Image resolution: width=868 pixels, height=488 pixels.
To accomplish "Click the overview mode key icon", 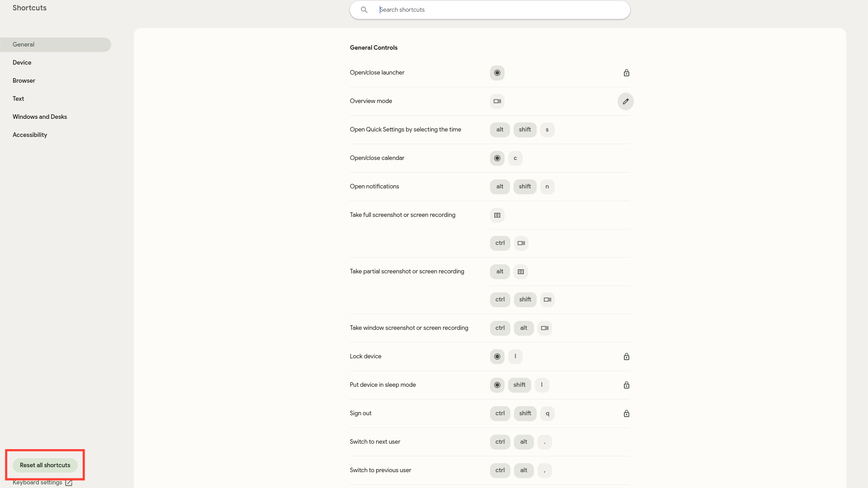I will [x=497, y=101].
